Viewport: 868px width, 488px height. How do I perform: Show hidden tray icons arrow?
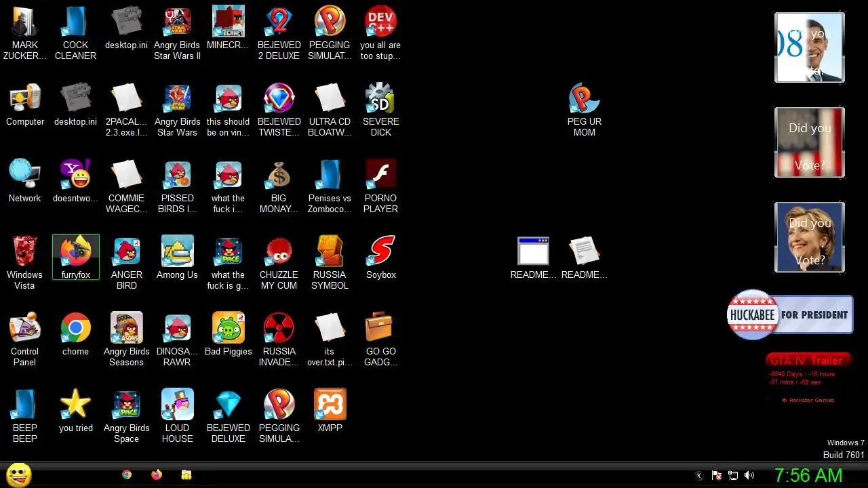pyautogui.click(x=700, y=476)
